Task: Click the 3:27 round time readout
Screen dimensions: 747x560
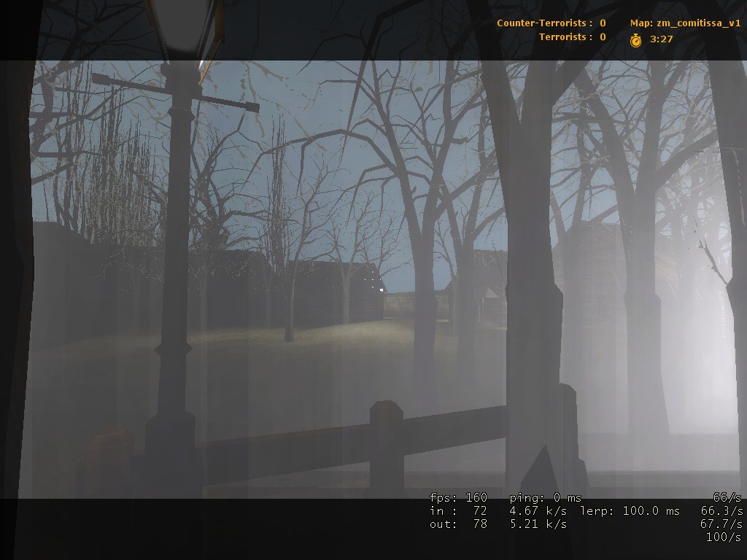Action: (x=661, y=39)
